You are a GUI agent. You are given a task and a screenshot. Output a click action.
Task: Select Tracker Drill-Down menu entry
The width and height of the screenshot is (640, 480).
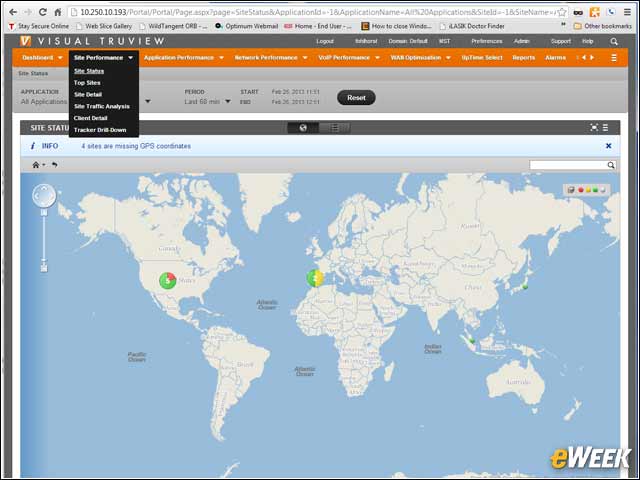tap(100, 130)
